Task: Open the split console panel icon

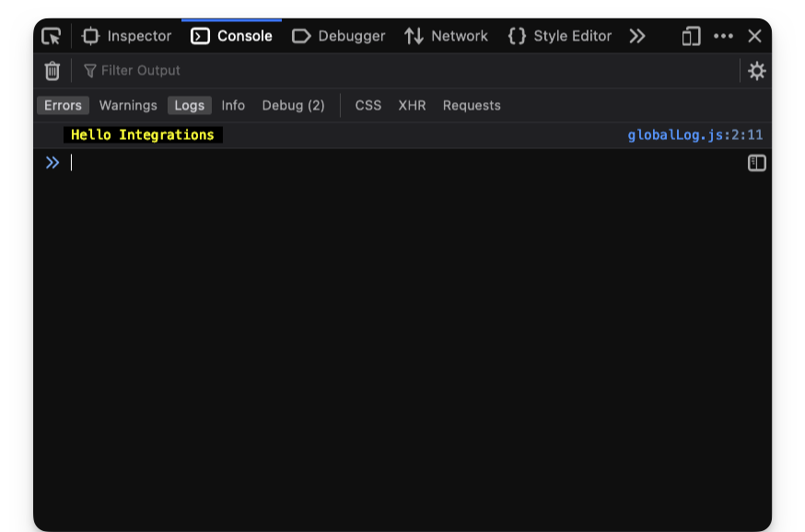Action: pyautogui.click(x=756, y=163)
